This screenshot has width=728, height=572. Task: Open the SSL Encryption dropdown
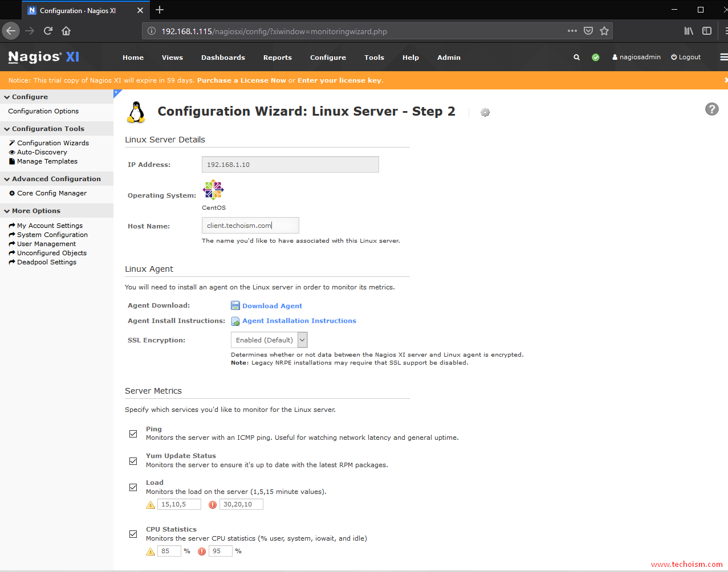point(269,340)
